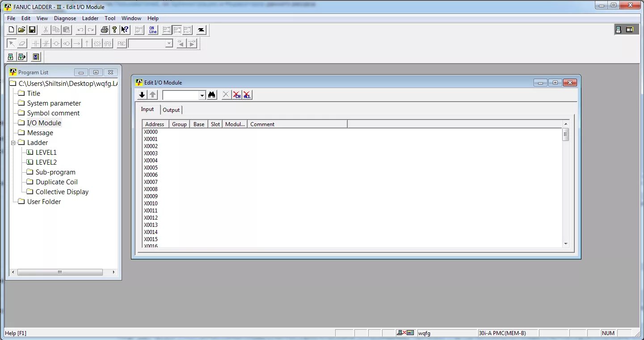The image size is (644, 340).
Task: Select Symbol comment in the tree
Action: point(53,113)
